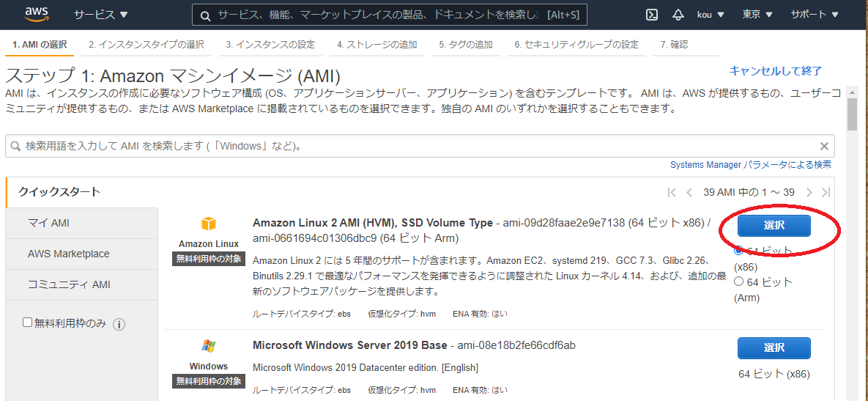Go to next page of AMI list

click(x=809, y=193)
